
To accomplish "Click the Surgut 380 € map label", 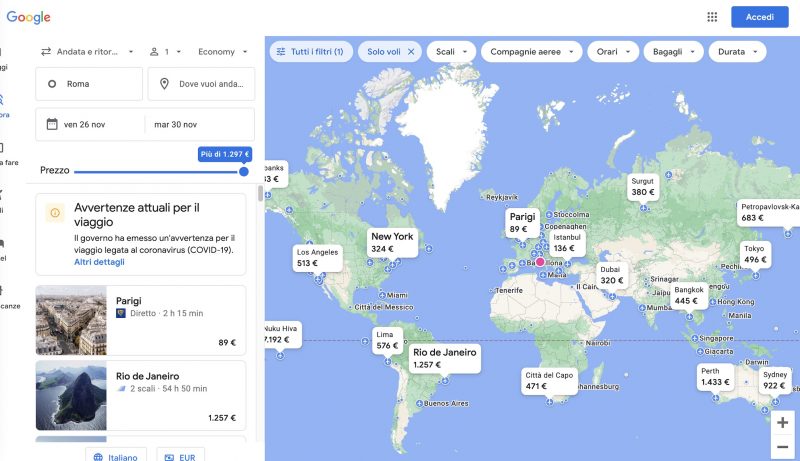I will click(642, 186).
